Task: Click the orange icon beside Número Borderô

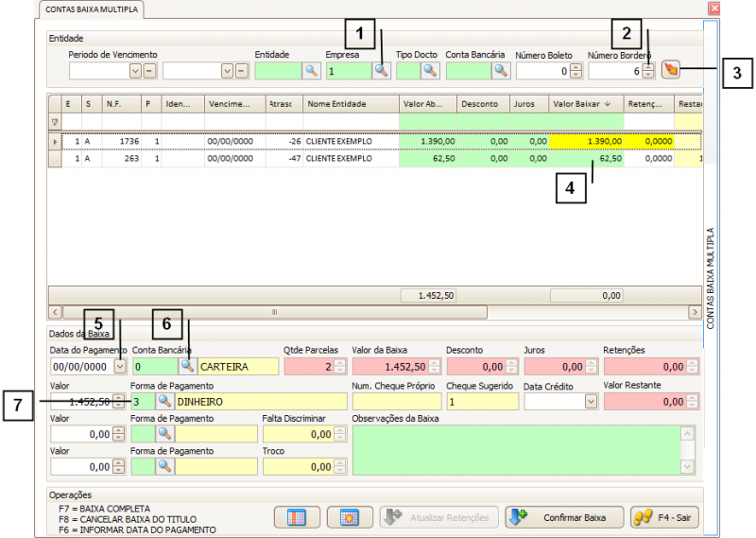Action: [x=670, y=70]
